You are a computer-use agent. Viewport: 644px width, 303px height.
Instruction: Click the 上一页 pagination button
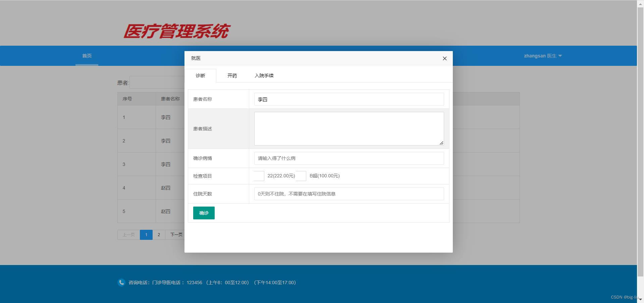128,235
